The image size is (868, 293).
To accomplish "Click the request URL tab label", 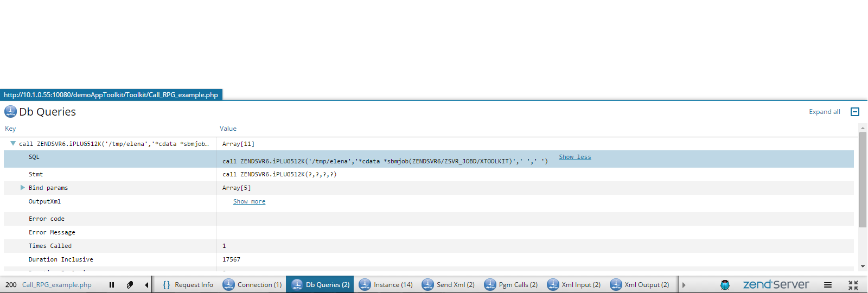I will 111,95.
